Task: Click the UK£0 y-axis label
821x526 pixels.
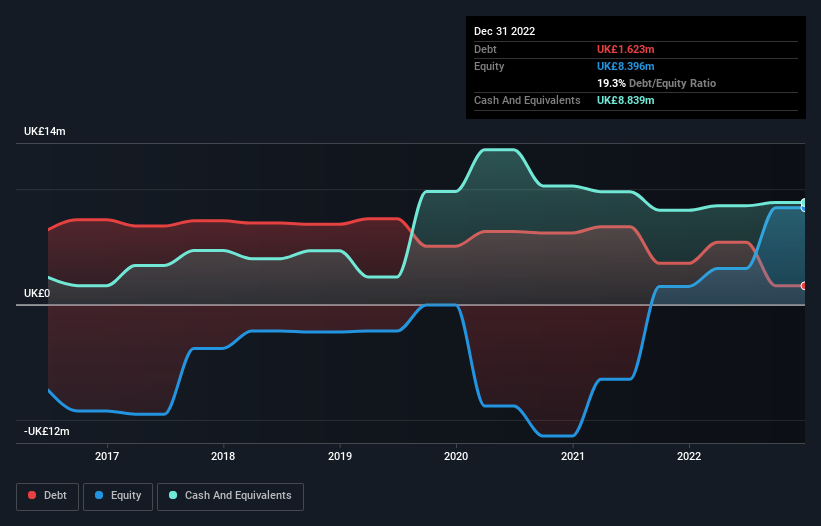Action: pos(37,293)
